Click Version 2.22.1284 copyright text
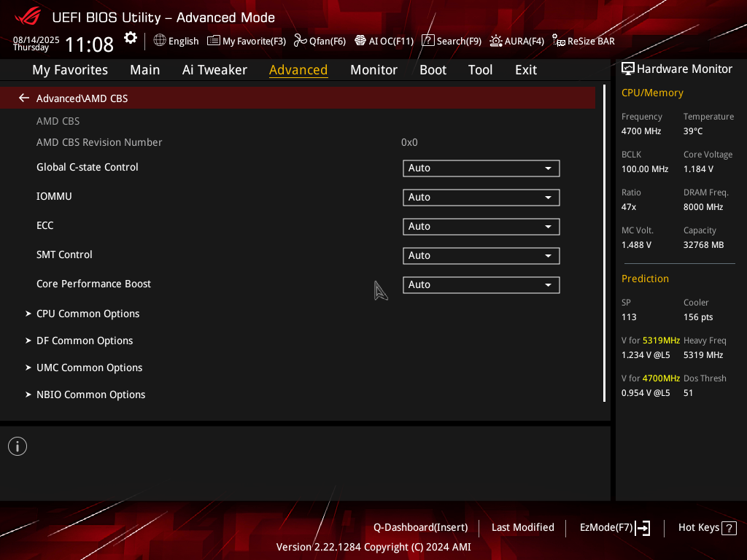This screenshot has width=747, height=560. (x=373, y=547)
